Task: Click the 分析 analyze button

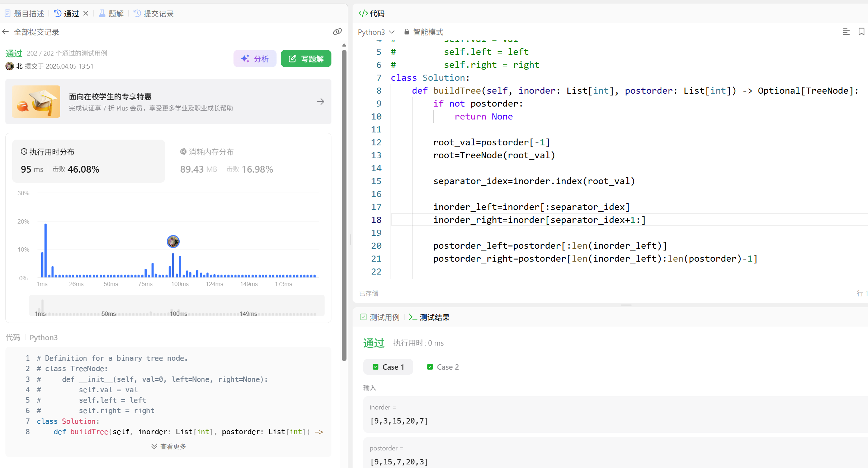Action: coord(255,58)
